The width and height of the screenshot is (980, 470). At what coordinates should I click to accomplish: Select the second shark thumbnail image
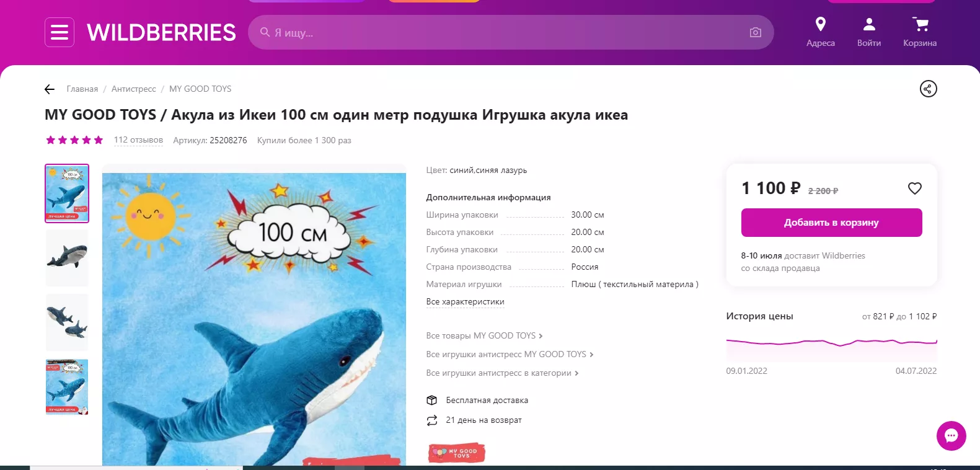67,257
